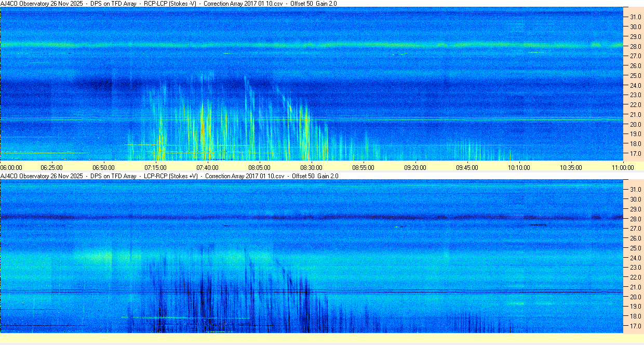Click the 06:25:00 time label
This screenshot has width=644, height=345.
(52, 167)
